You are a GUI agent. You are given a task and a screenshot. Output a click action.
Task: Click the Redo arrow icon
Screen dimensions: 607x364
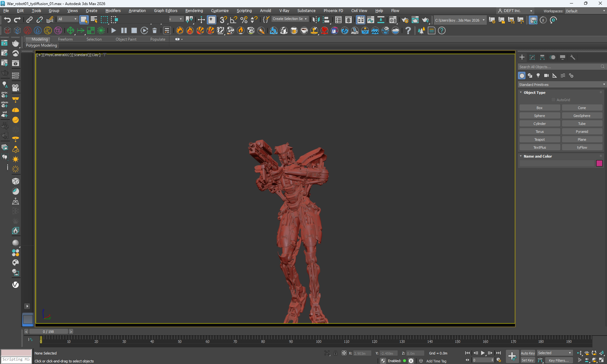coord(17,20)
